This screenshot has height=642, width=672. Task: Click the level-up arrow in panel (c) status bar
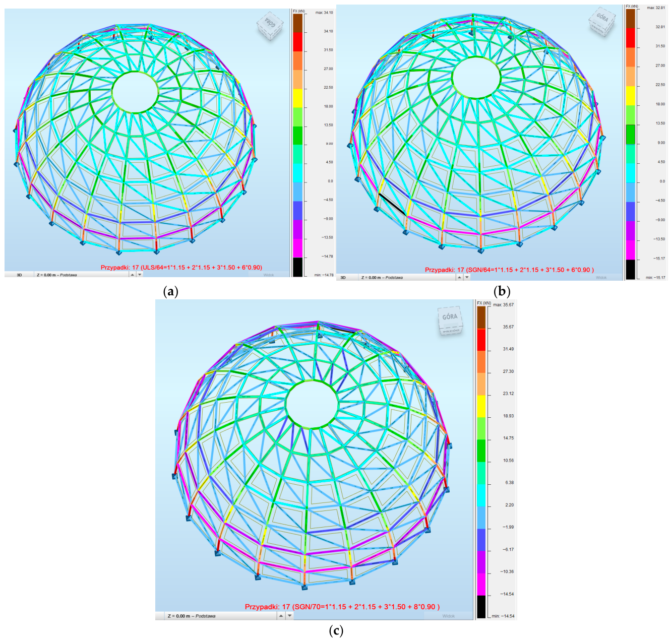tap(281, 616)
